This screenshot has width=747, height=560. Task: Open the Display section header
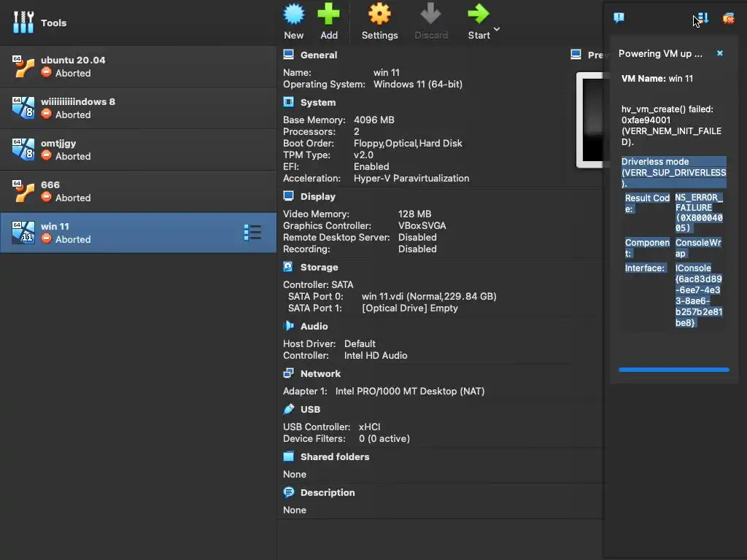(x=318, y=196)
